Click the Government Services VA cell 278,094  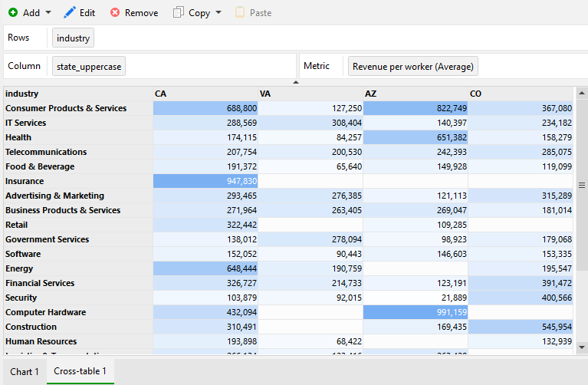point(310,239)
